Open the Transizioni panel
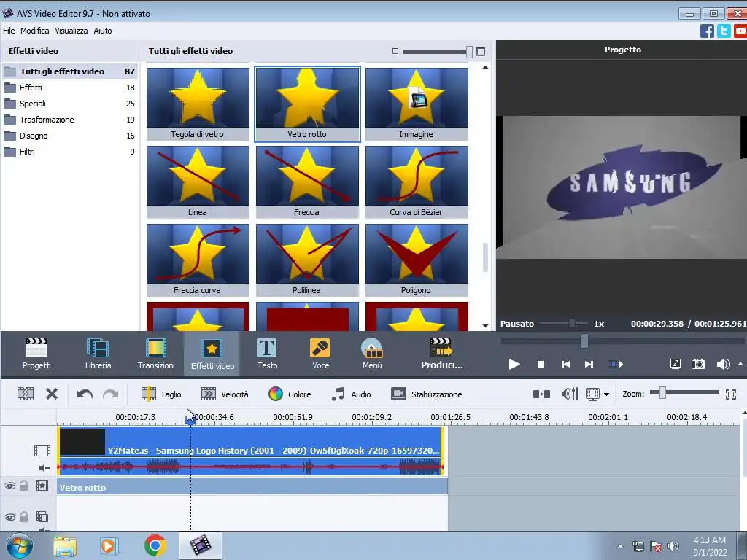 [156, 354]
